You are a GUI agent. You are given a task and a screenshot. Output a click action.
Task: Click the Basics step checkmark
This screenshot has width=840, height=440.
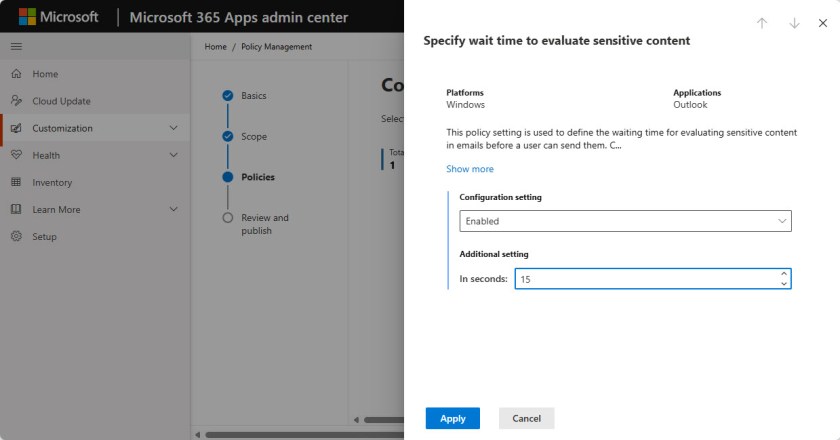(228, 95)
